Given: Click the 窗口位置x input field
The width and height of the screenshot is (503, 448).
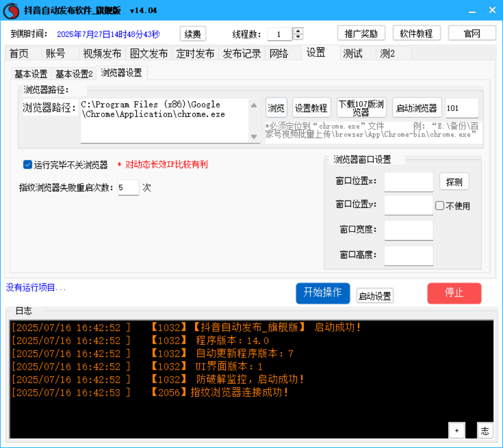Looking at the screenshot, I should pos(409,182).
